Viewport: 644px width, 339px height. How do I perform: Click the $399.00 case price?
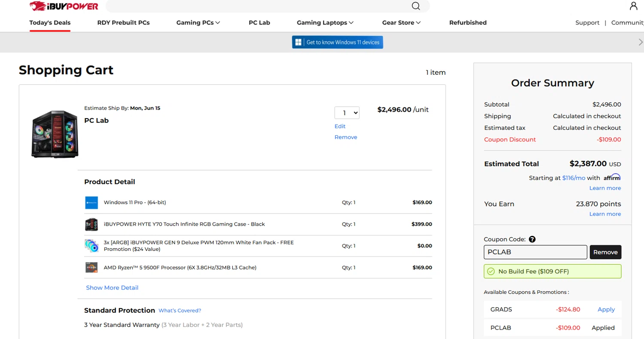pyautogui.click(x=422, y=224)
